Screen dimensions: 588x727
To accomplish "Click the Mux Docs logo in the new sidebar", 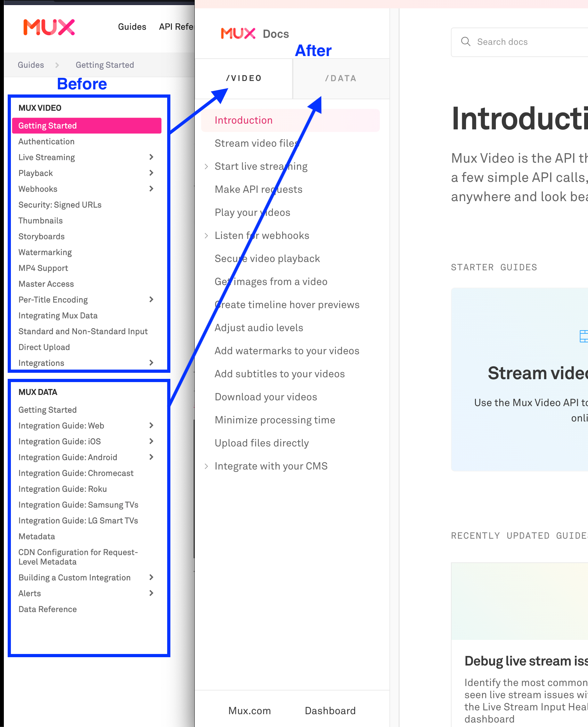I will tap(255, 34).
